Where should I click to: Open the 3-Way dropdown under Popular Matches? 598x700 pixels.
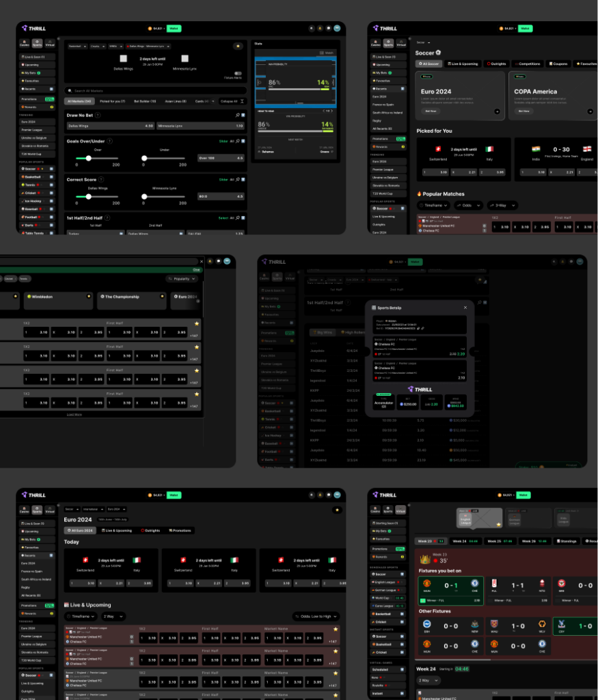[x=502, y=205]
